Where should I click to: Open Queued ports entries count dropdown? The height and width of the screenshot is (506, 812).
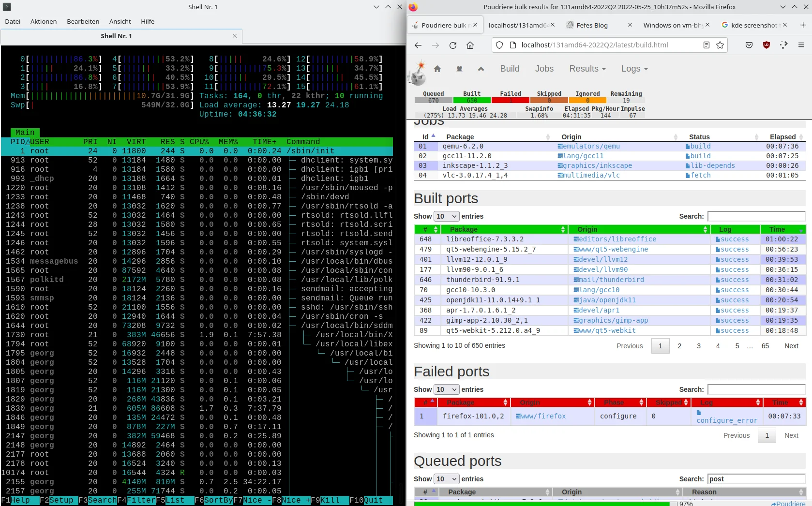[446, 479]
